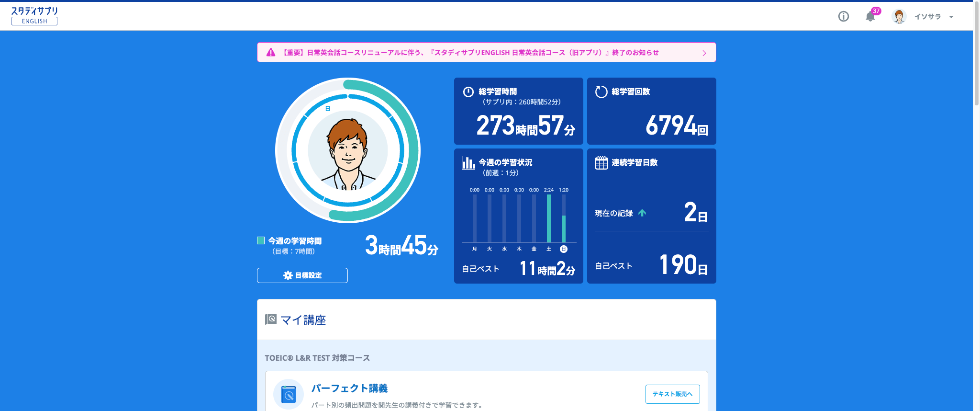Click the bar chart icon beside 今週の学習状況

coord(468,163)
